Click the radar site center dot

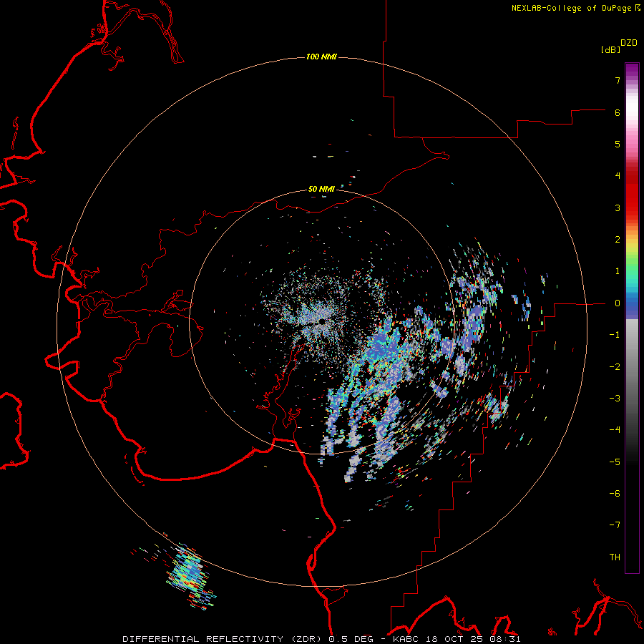322,321
